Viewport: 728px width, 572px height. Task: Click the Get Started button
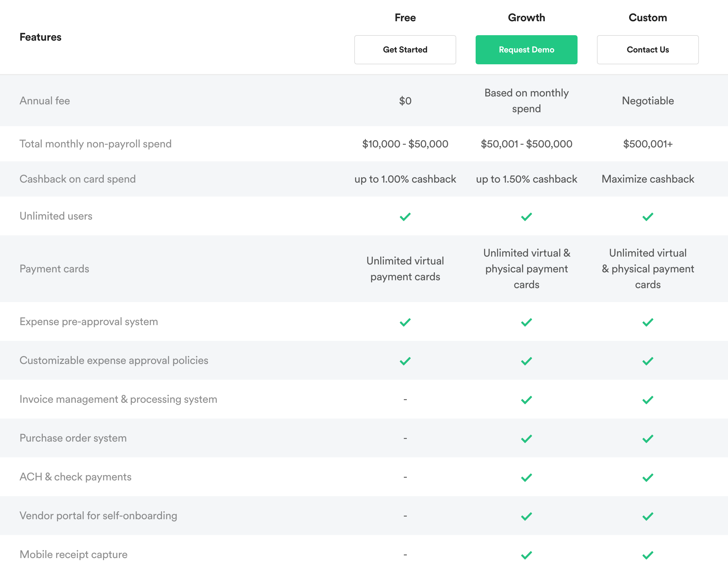pos(405,49)
